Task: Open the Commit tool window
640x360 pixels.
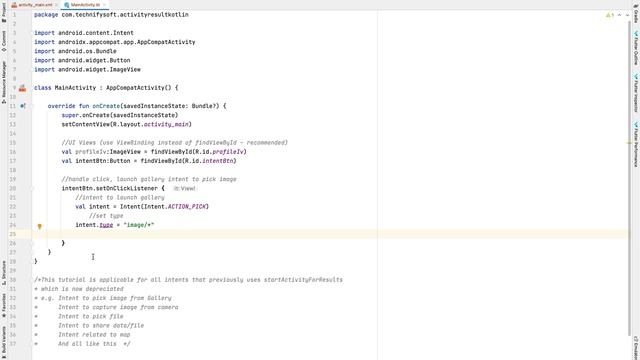Action: tap(4, 41)
